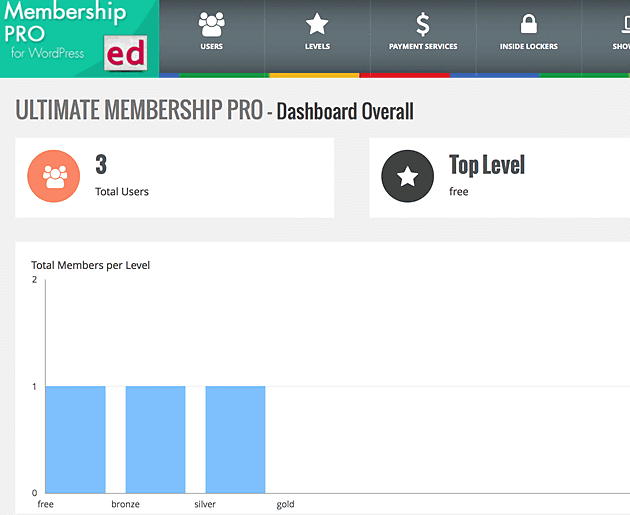The image size is (630, 515).
Task: Open the Levels star icon
Action: tap(317, 24)
